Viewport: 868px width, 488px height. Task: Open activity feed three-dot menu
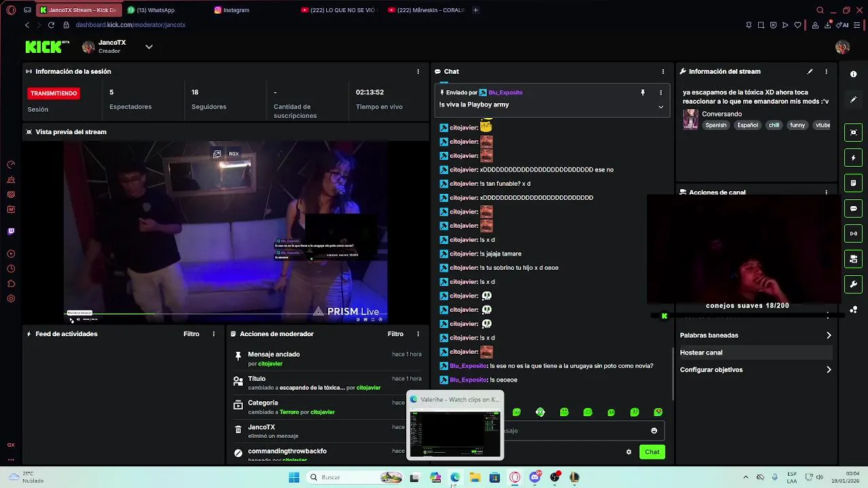point(214,334)
